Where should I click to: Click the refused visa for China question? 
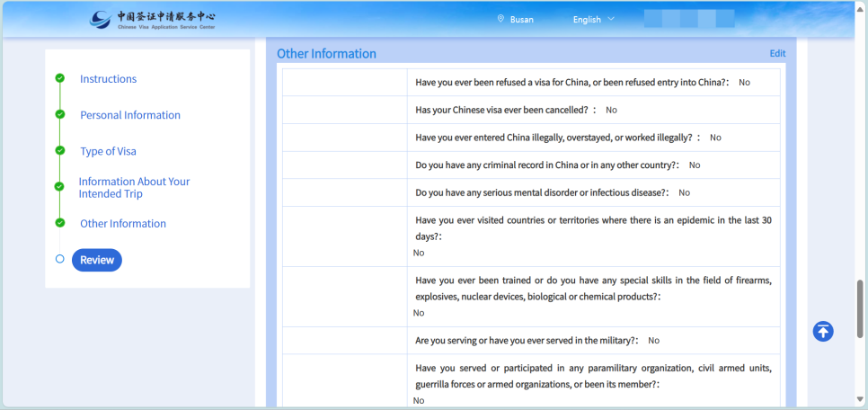(571, 82)
